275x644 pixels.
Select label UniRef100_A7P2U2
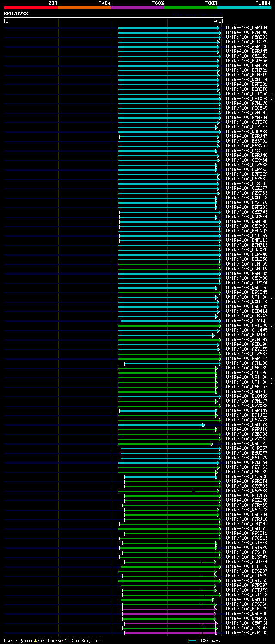pyautogui.click(x=247, y=633)
